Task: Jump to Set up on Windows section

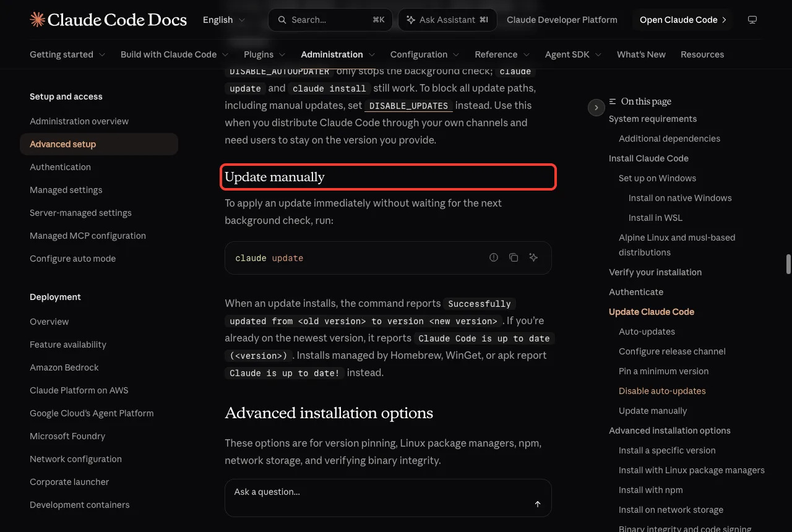Action: coord(657,178)
